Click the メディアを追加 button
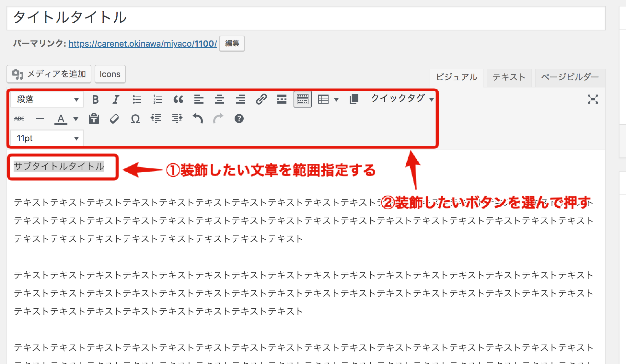This screenshot has width=626, height=364. coord(49,74)
